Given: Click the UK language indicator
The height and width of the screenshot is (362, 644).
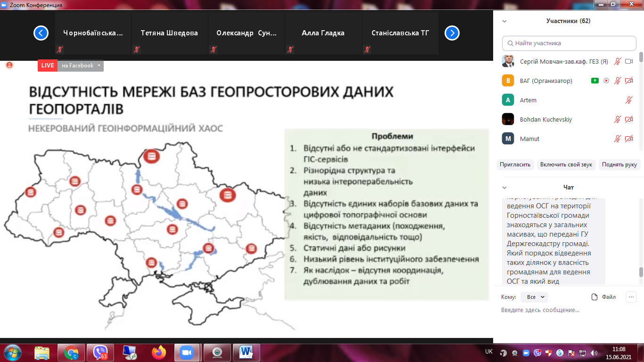Looking at the screenshot, I should pyautogui.click(x=489, y=352).
